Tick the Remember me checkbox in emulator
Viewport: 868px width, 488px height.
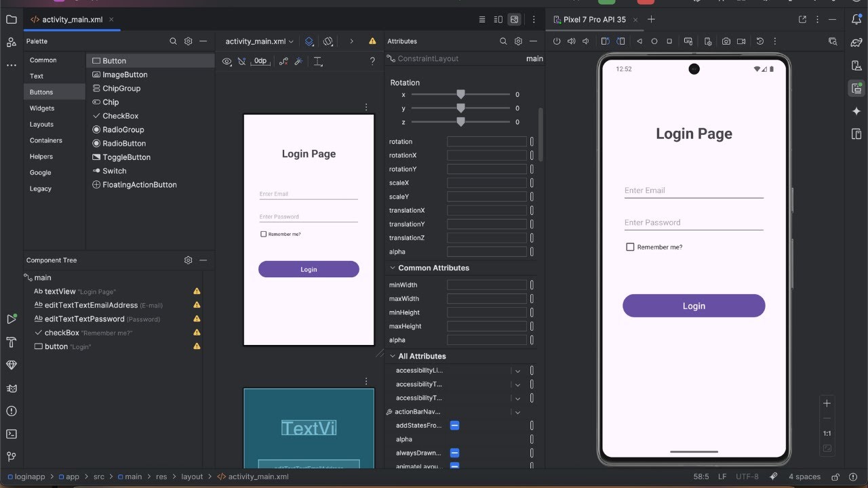point(630,247)
